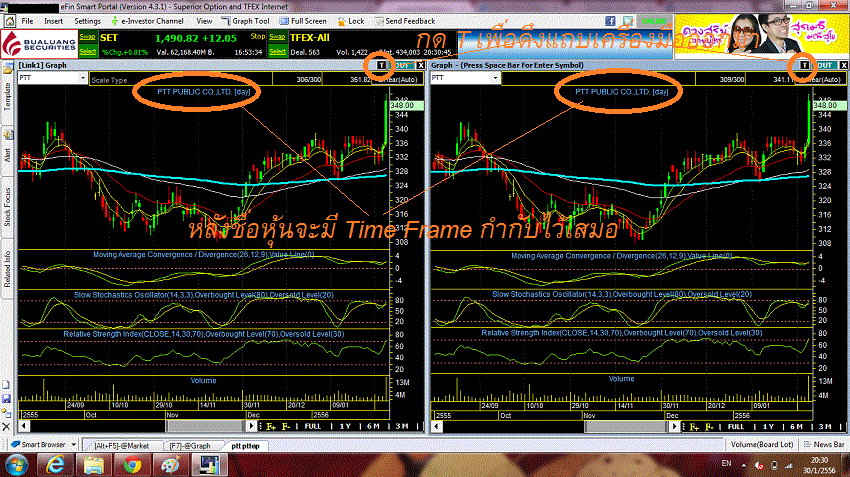Click Send Feedback
This screenshot has width=850, height=477.
pyautogui.click(x=404, y=21)
